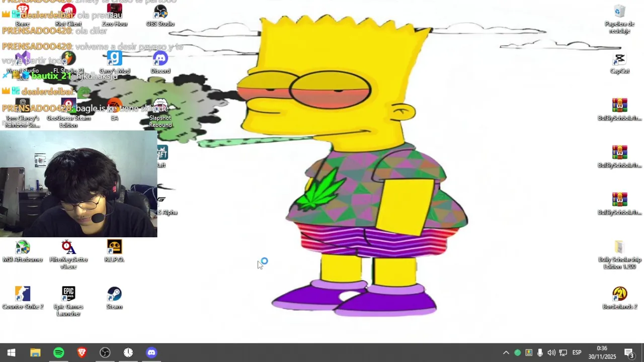
Task: Select the FilterKeys Setter exe icon
Action: (x=68, y=254)
